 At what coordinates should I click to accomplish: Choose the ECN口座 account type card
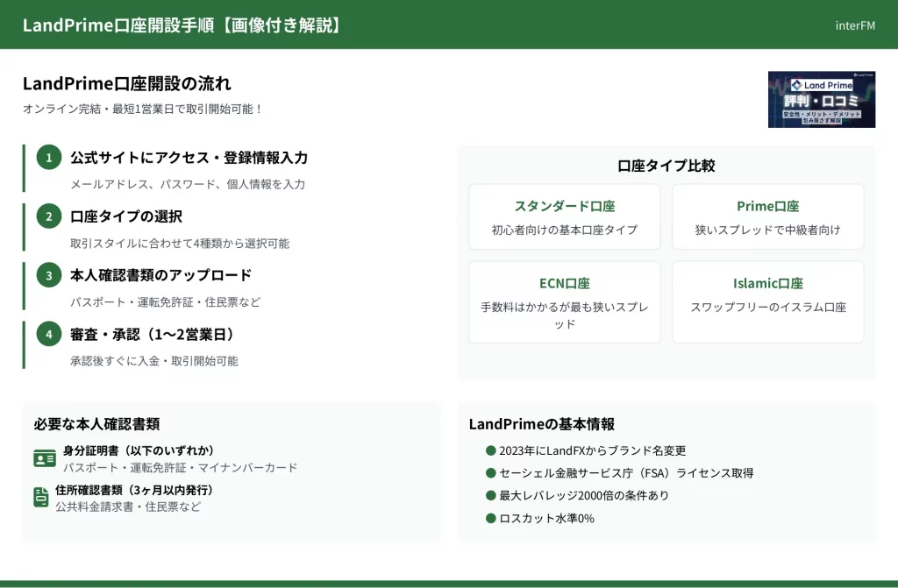click(564, 301)
